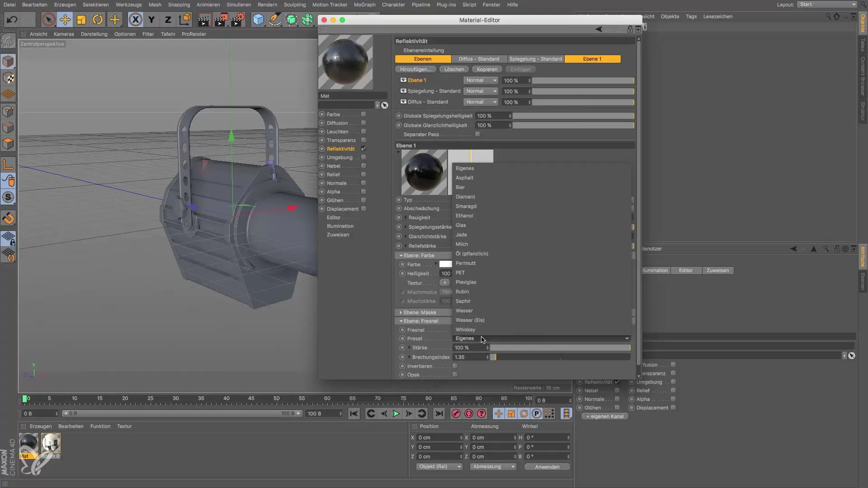Collapse the Ebene: Fresnel section
The height and width of the screenshot is (488, 868).
point(401,321)
